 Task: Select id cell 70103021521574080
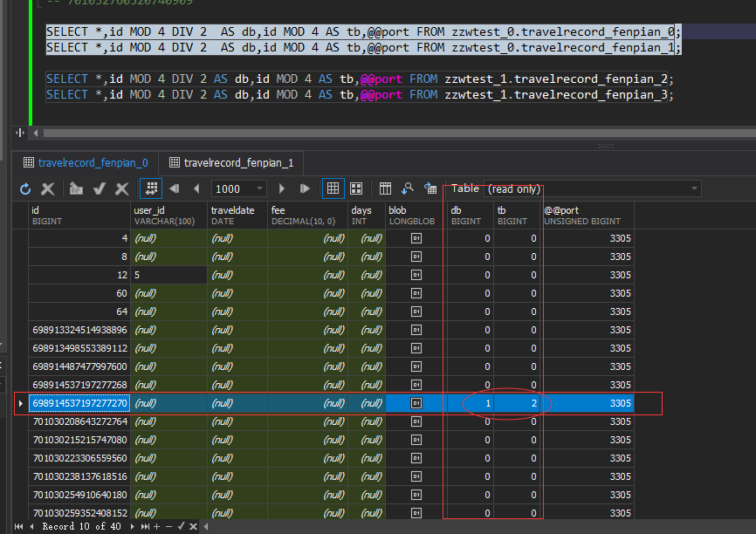click(x=79, y=440)
